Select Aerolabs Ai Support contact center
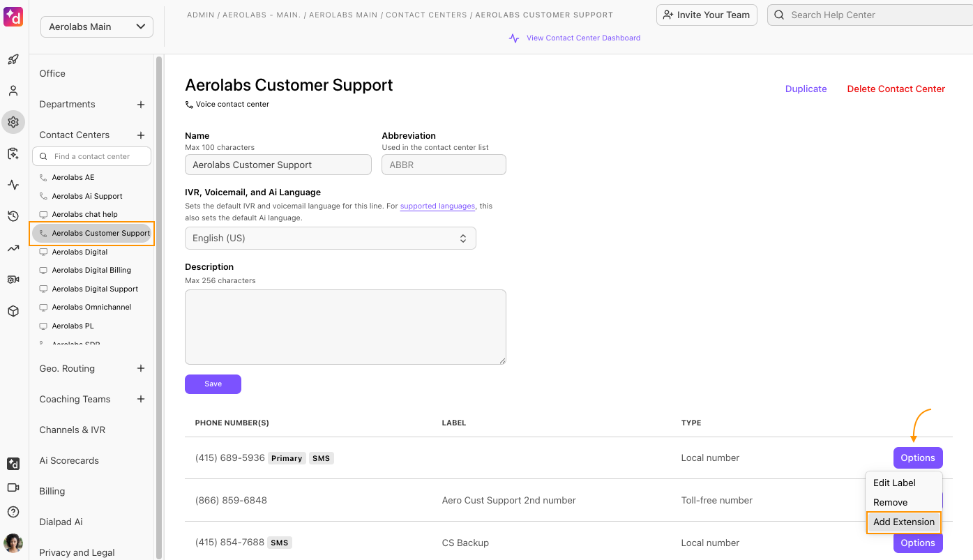 pos(87,197)
